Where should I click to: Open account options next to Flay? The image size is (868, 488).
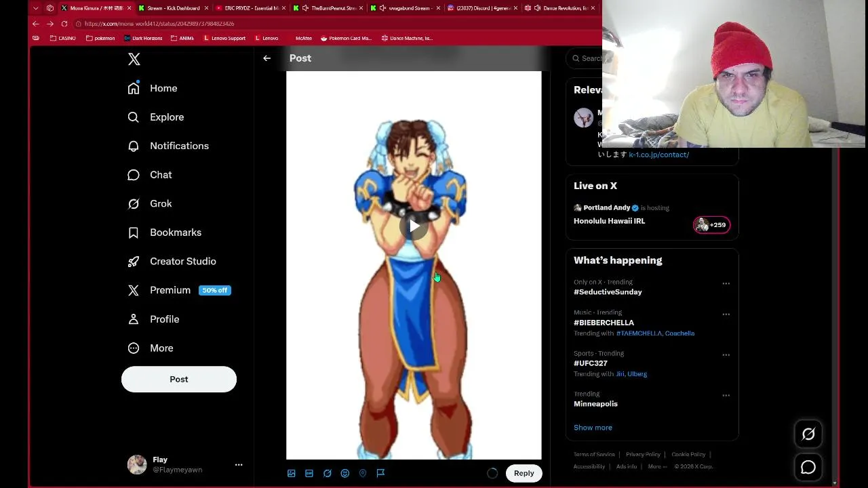[239, 465]
